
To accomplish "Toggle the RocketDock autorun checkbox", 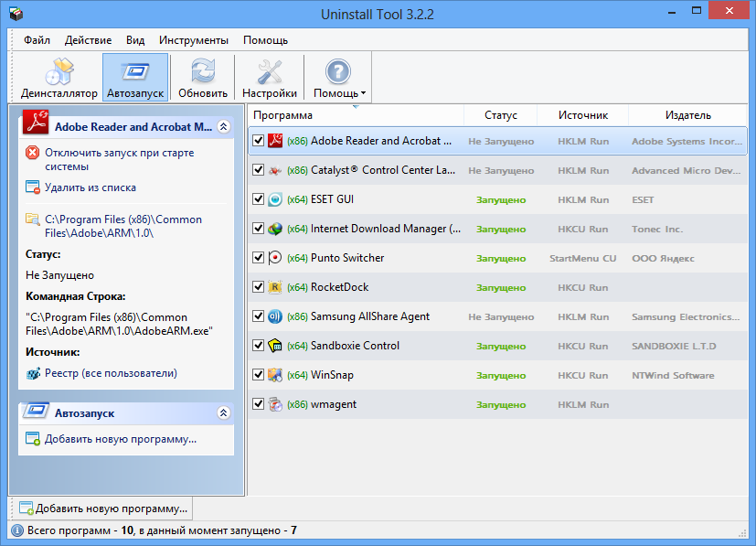I will [x=259, y=287].
